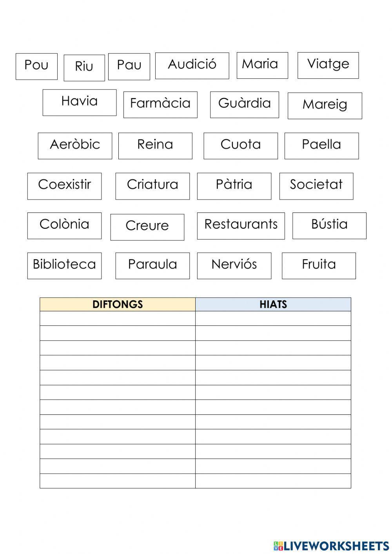Image resolution: width=392 pixels, height=554 pixels.
Task: Click last empty row under DIFTONGS
Action: click(x=117, y=481)
